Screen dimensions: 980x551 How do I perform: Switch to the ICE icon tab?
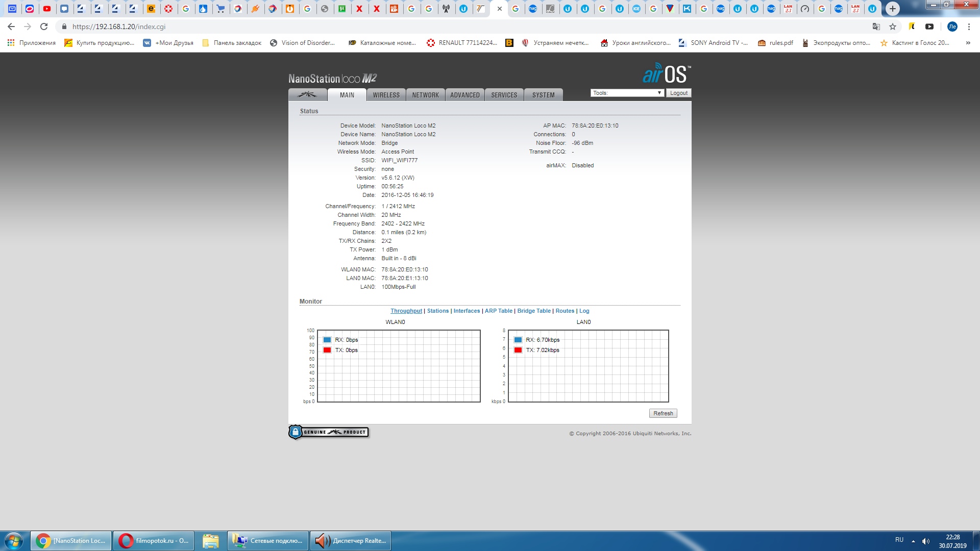(x=636, y=9)
